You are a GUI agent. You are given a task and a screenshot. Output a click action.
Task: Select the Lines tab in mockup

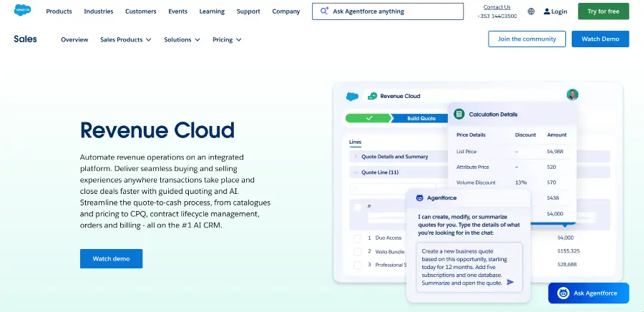click(355, 142)
